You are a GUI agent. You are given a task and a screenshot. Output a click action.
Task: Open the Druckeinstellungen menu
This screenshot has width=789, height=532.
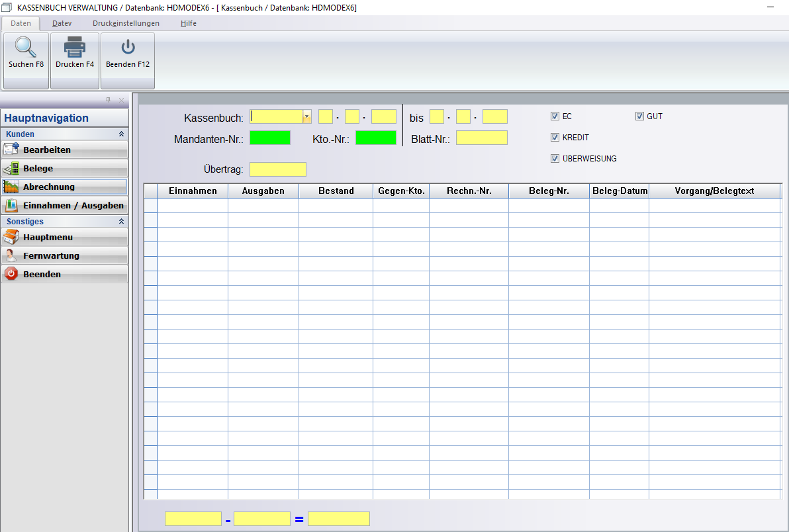coord(126,23)
